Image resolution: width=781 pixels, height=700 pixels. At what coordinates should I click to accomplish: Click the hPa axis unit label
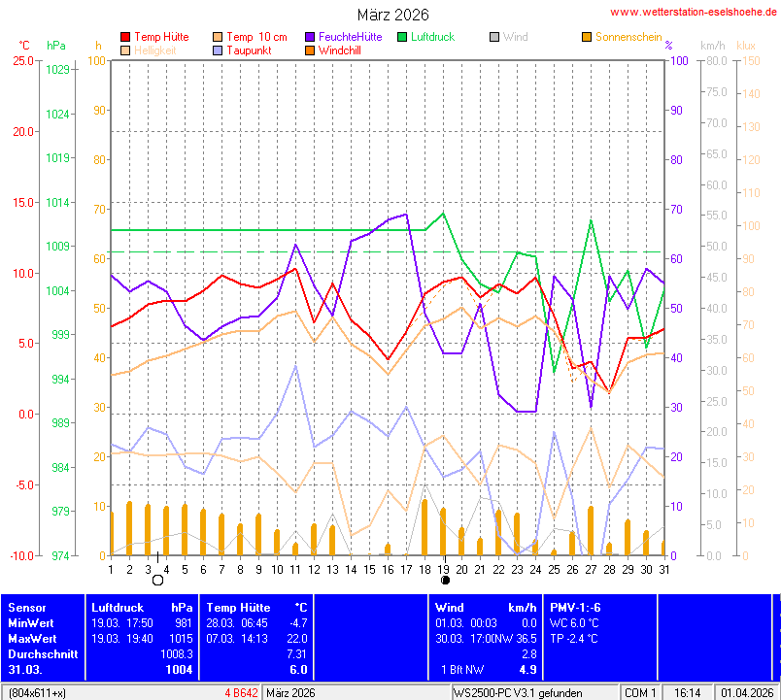tap(56, 46)
